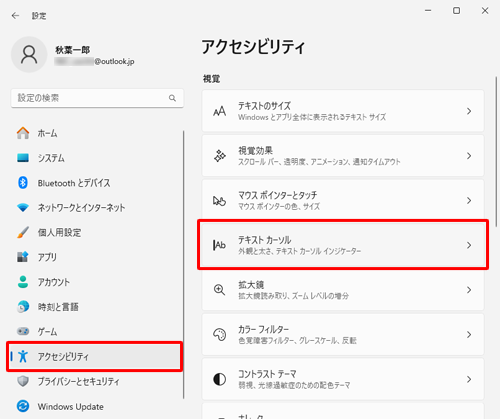Click the 拡大鏡 magnifier icon
Image resolution: width=500 pixels, height=419 pixels.
[x=219, y=290]
